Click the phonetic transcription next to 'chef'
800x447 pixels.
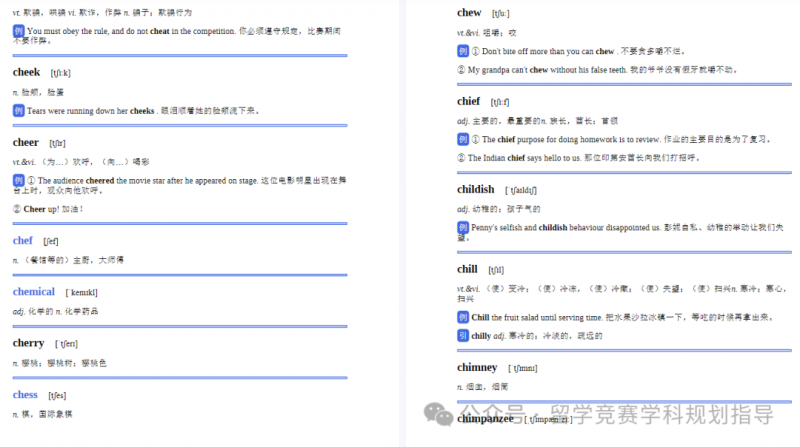pyautogui.click(x=51, y=241)
